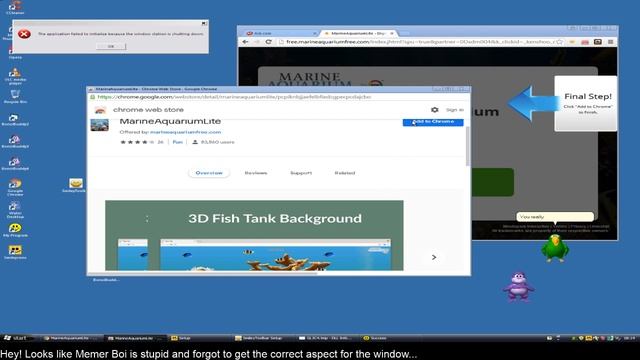
Task: Open Water Desktop shortcut
Action: click(15, 210)
